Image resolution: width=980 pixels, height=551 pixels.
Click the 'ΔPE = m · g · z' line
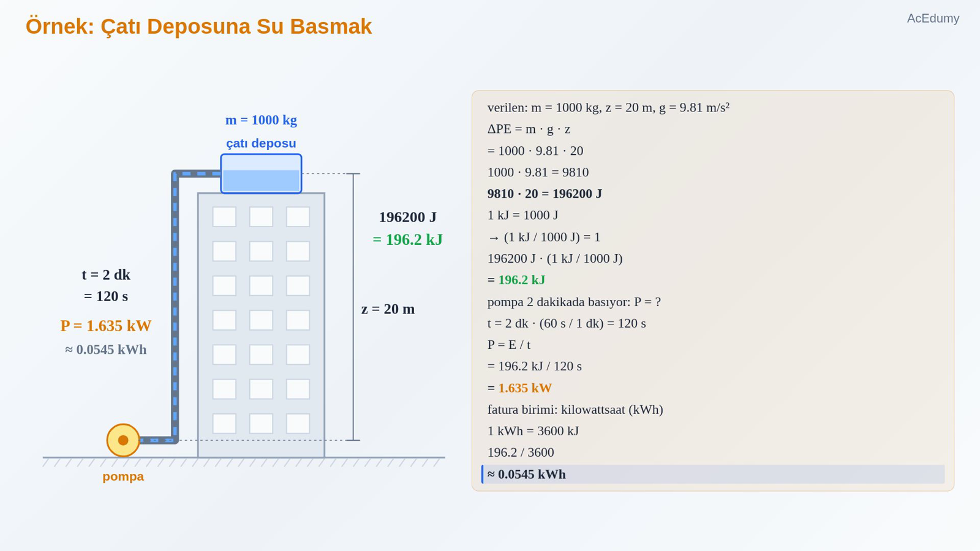(529, 129)
